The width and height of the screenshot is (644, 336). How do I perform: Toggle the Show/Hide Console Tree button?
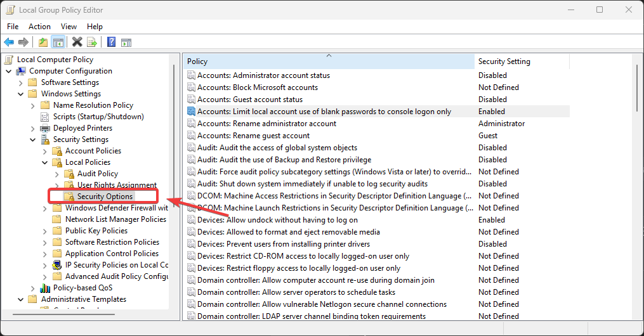[x=58, y=42]
